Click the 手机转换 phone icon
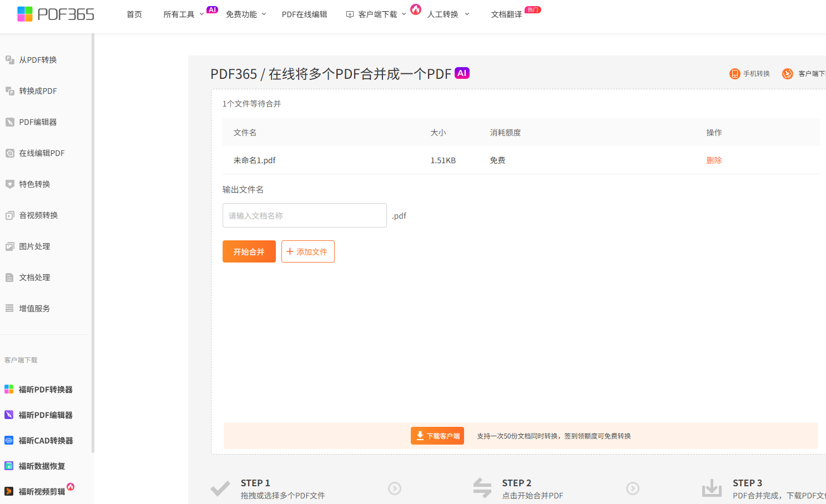This screenshot has height=504, width=826. pos(734,74)
